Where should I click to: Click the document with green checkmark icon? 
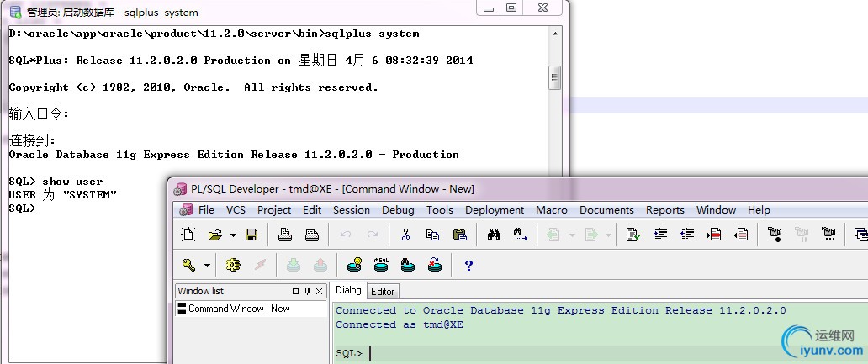point(632,235)
